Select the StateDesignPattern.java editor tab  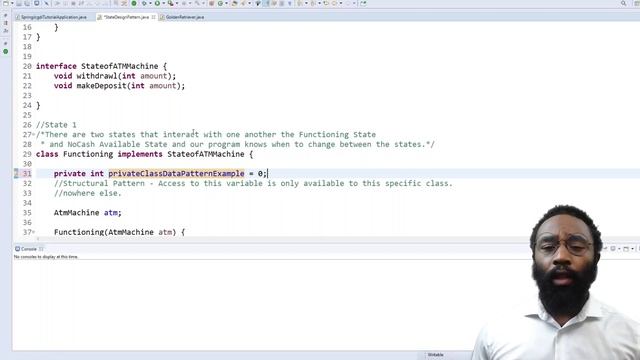point(126,17)
